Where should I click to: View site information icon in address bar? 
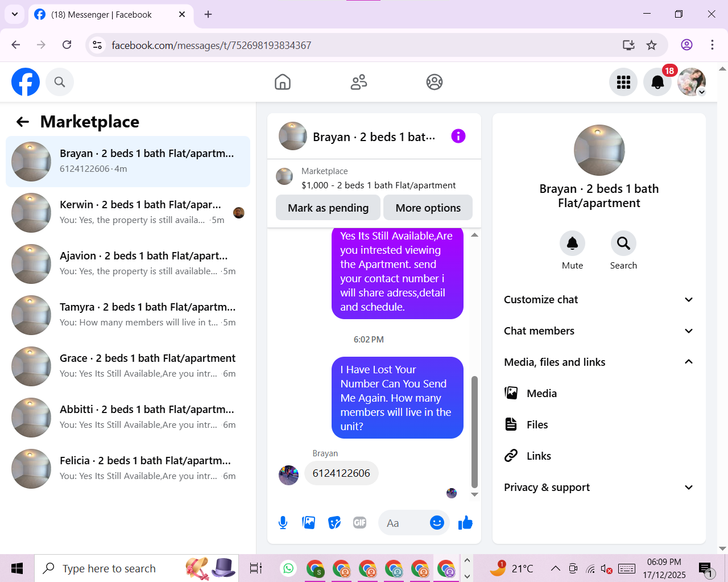coord(97,45)
